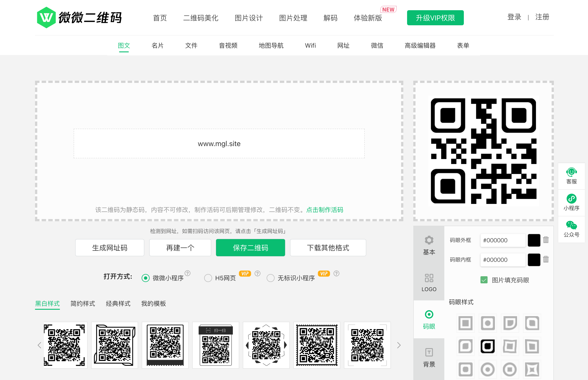588x380 pixels.
Task: Select the 基本 settings gear panel
Action: [x=429, y=245]
